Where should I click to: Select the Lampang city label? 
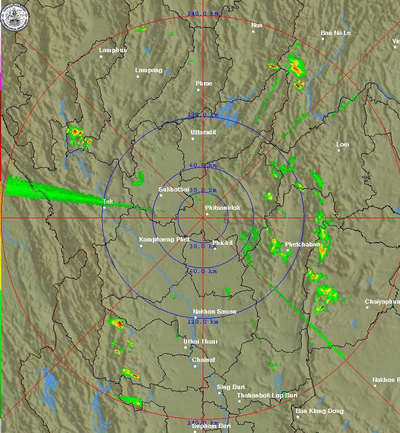pos(149,70)
